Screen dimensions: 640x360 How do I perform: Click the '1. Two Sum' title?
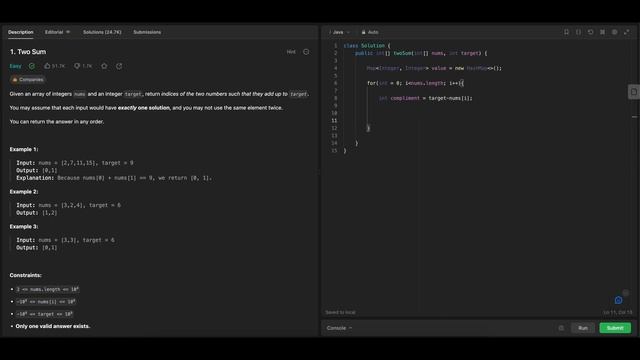[28, 52]
